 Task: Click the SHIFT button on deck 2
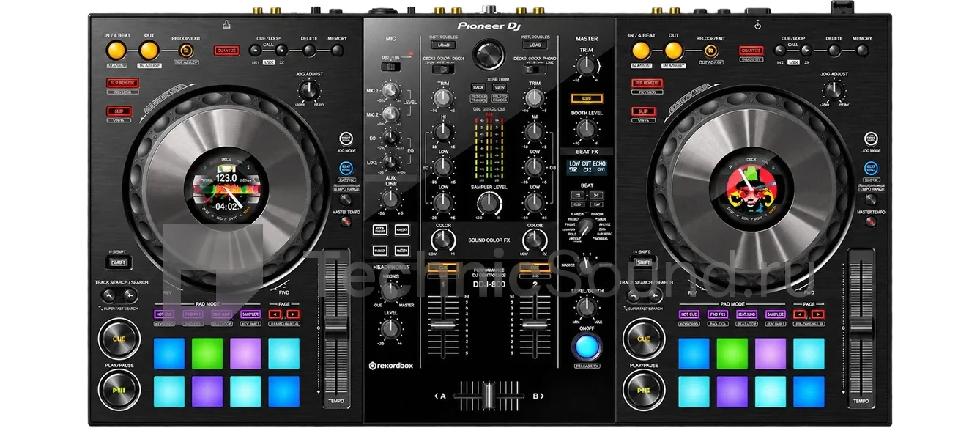click(643, 262)
